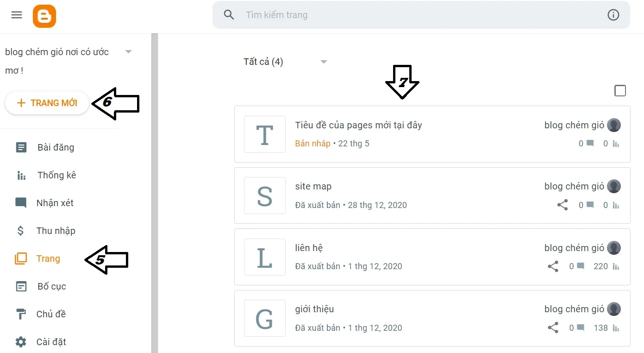Open the Tất cả (4) filter dropdown

(x=285, y=62)
